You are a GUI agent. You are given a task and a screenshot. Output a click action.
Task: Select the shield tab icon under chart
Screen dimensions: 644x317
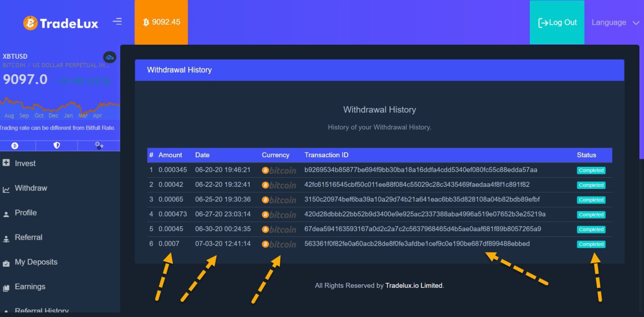coord(57,146)
